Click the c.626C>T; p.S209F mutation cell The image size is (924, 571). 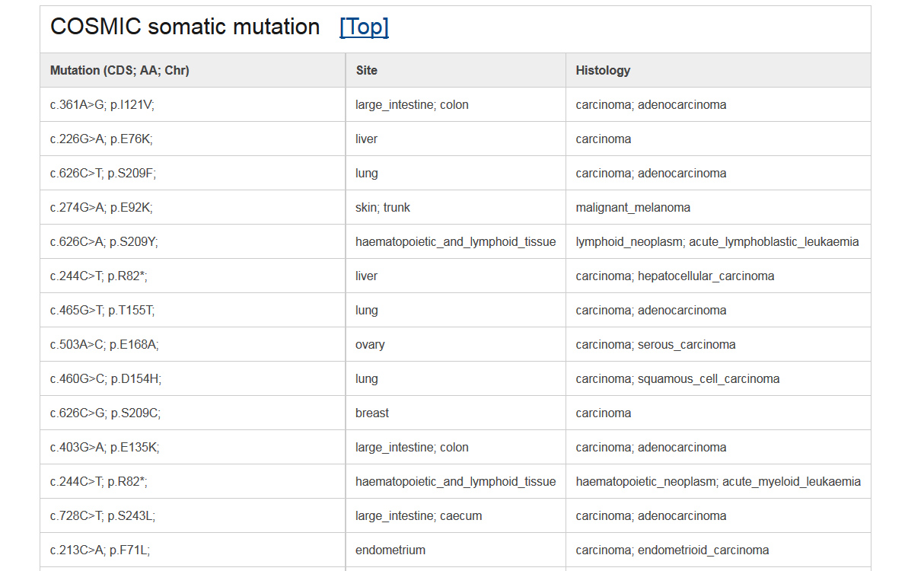103,173
